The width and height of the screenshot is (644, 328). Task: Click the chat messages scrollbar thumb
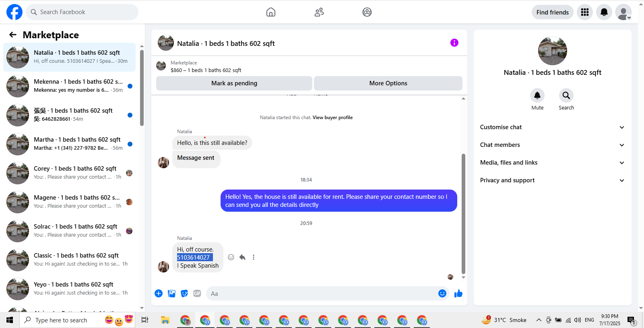pos(463,214)
